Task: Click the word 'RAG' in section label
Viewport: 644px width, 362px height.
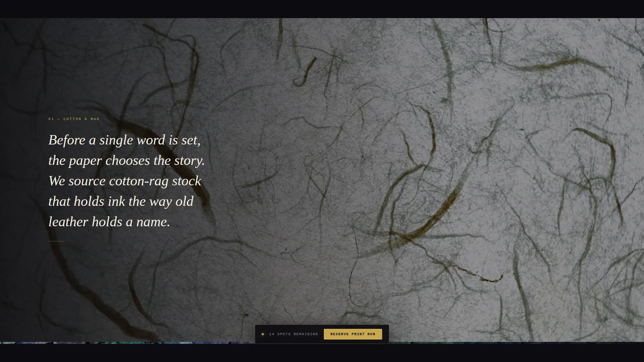Action: tap(95, 119)
